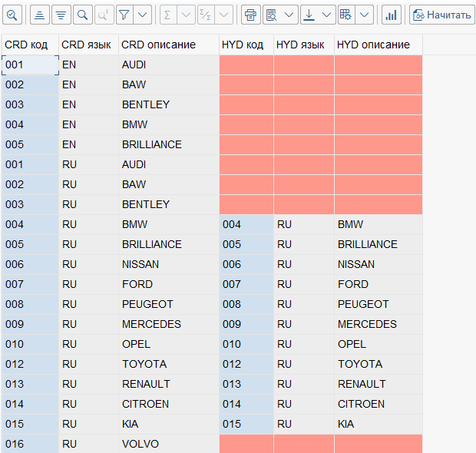
Task: Sort rows in ascending order
Action: 39,15
